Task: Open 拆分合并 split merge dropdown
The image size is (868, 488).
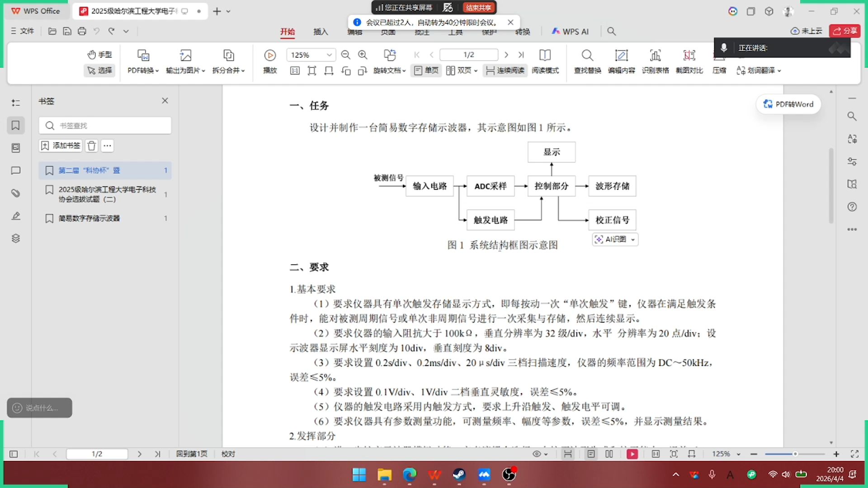Action: click(228, 62)
